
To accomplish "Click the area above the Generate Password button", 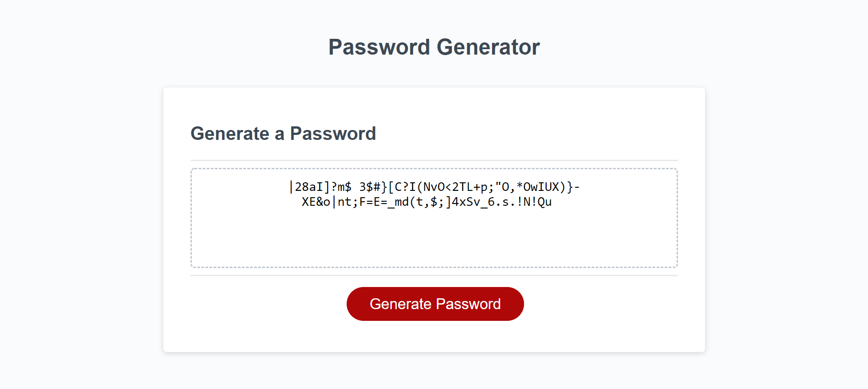I will click(433, 278).
